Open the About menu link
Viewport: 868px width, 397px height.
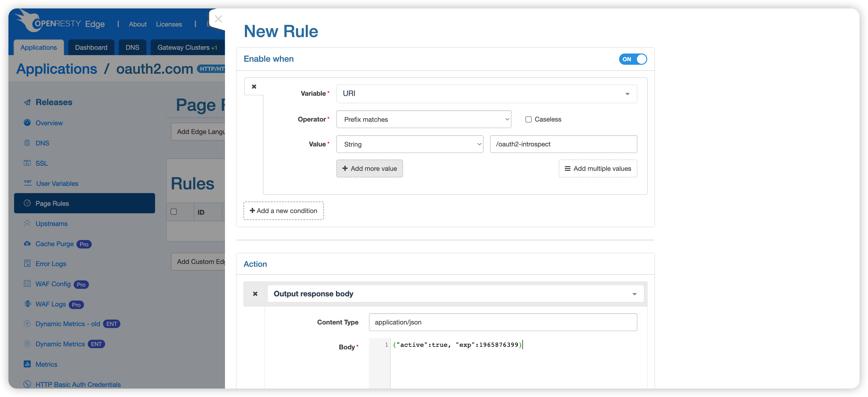(137, 24)
